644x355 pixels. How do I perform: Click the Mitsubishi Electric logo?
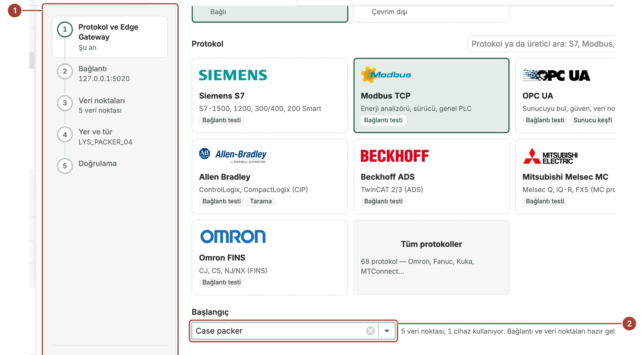pyautogui.click(x=550, y=156)
